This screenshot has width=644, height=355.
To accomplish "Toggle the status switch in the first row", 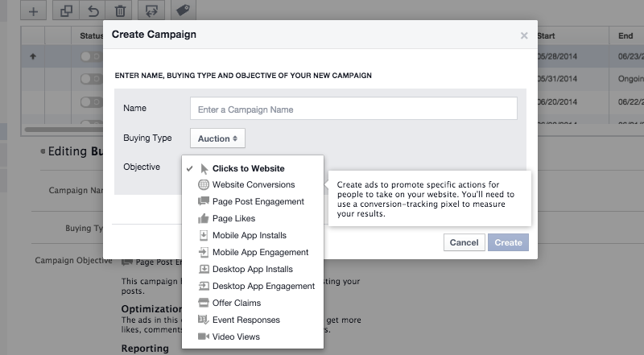I will [x=91, y=57].
